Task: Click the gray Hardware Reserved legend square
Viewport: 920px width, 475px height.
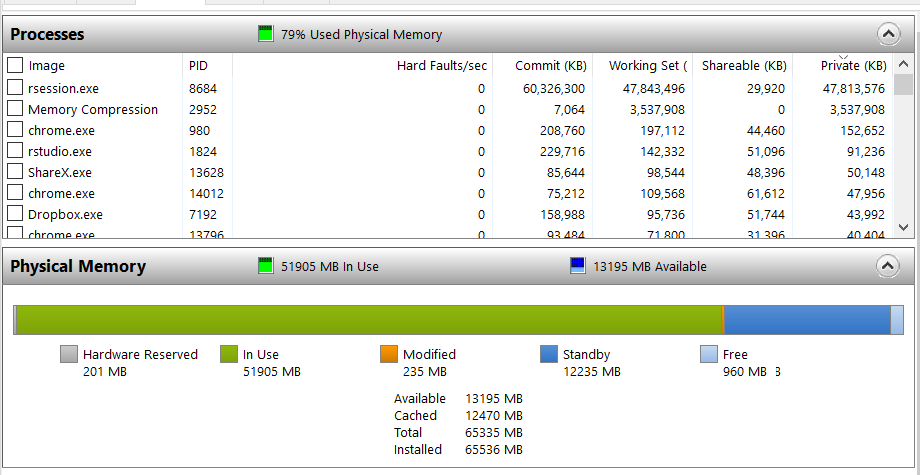Action: (x=69, y=354)
